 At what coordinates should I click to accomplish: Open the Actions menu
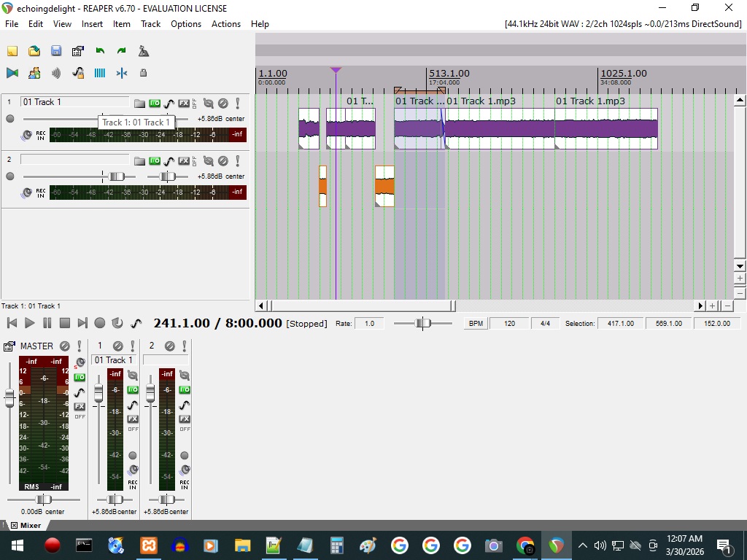[226, 24]
